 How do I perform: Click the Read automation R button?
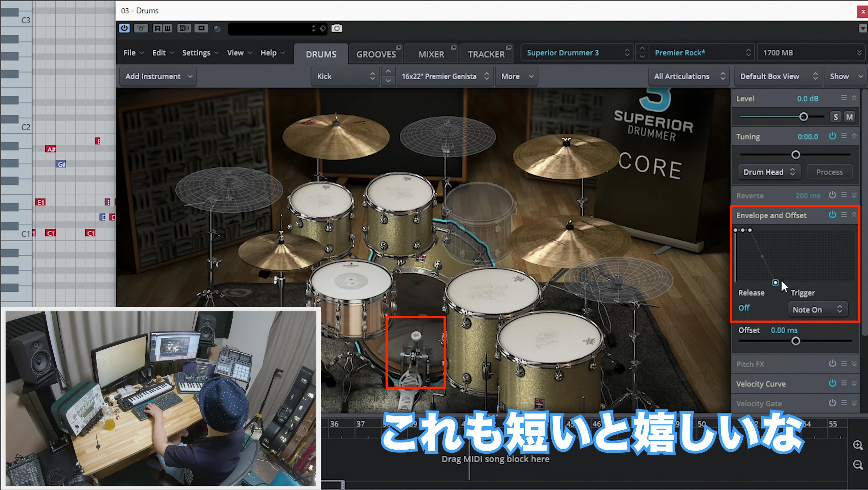pos(158,28)
